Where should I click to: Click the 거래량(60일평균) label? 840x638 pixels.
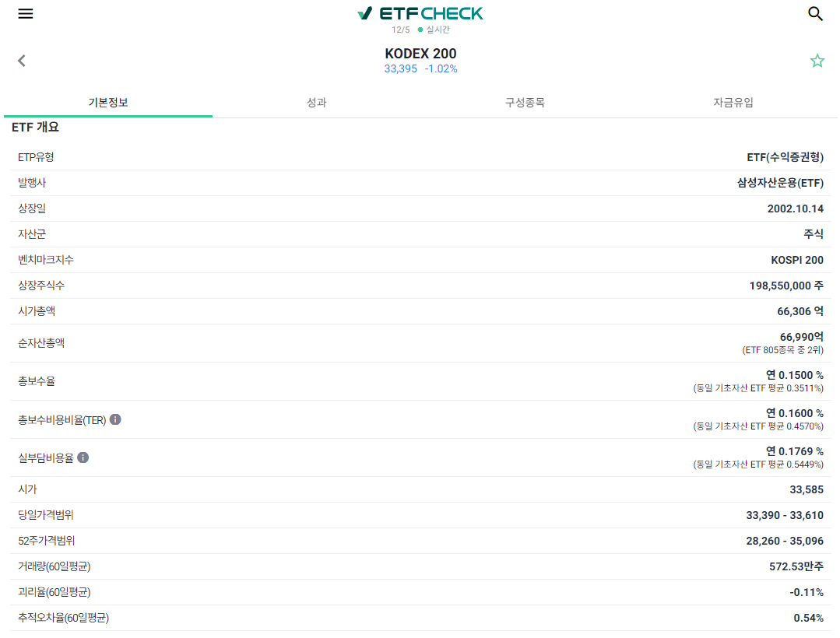pyautogui.click(x=54, y=566)
